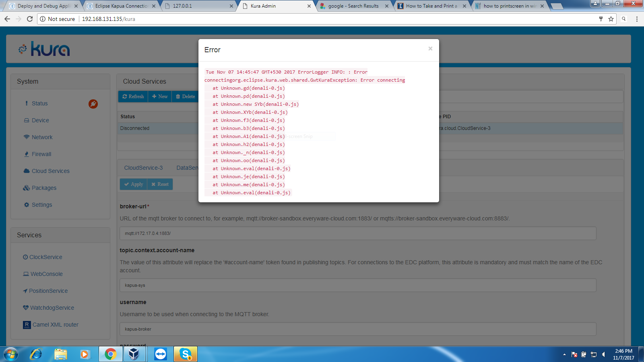Open PositionService
Screen dimensions: 644x362
pos(48,291)
